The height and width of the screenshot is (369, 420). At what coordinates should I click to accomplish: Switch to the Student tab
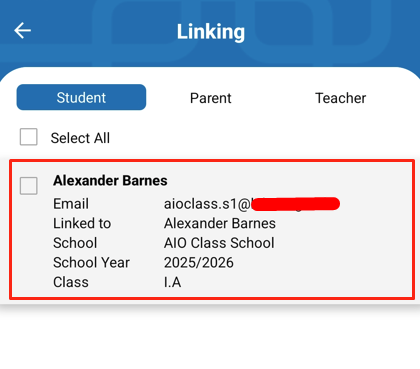[81, 97]
